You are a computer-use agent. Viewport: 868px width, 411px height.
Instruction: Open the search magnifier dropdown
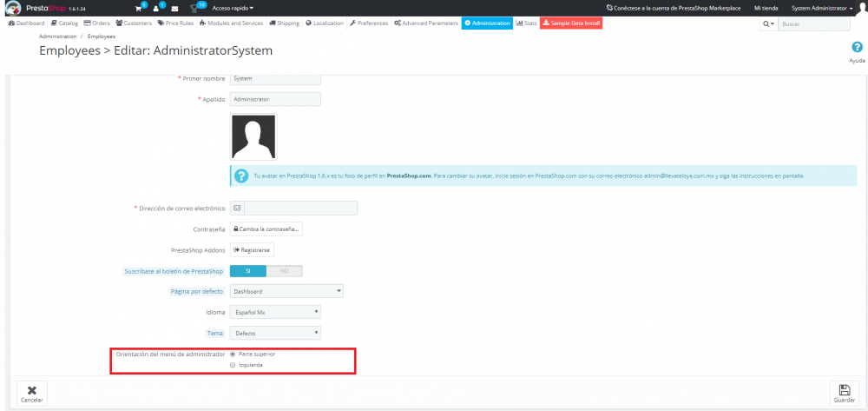click(768, 23)
